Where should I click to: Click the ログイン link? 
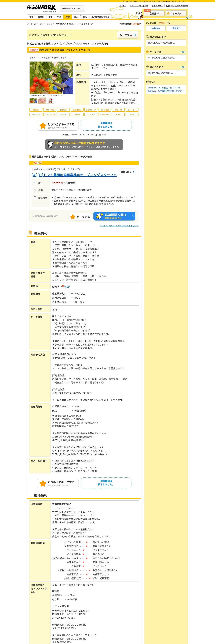pos(122,6)
